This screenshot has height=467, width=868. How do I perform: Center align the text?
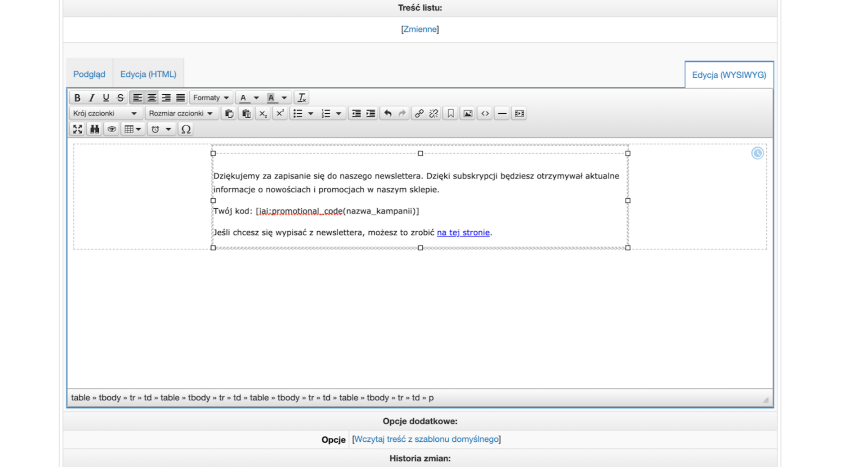[152, 98]
